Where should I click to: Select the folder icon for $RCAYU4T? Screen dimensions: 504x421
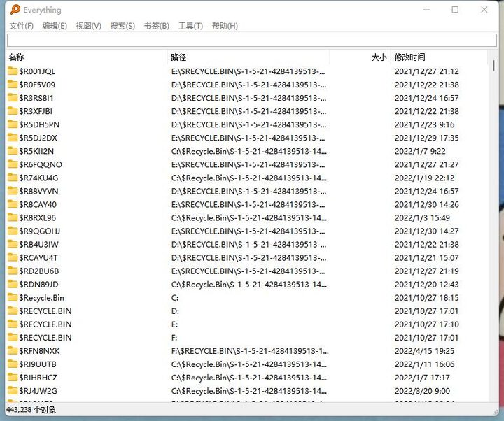(x=13, y=258)
